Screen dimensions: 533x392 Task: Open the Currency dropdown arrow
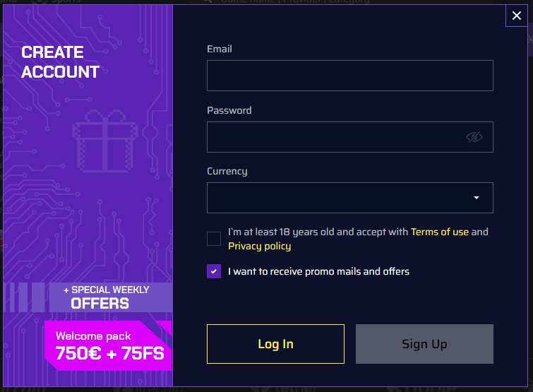point(477,198)
